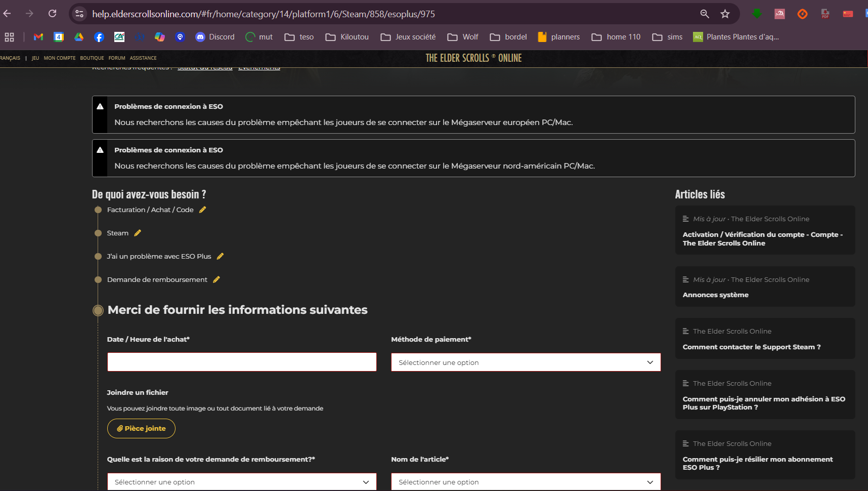Image resolution: width=868 pixels, height=491 pixels.
Task: Open the Annonces système article
Action: tap(765, 287)
